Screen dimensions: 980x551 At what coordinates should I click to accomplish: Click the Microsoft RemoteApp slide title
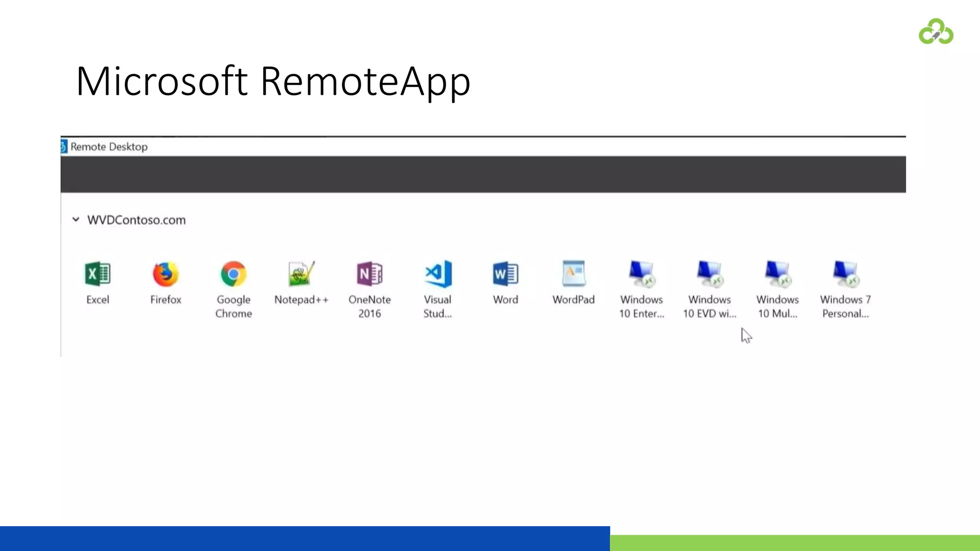[x=273, y=81]
